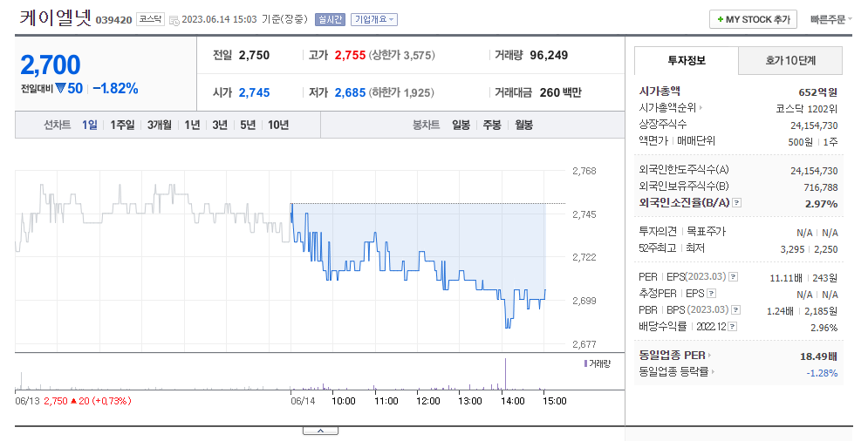The height and width of the screenshot is (441, 868).
Task: Click the 외국인소진율 value 2.97%
Action: 822,204
